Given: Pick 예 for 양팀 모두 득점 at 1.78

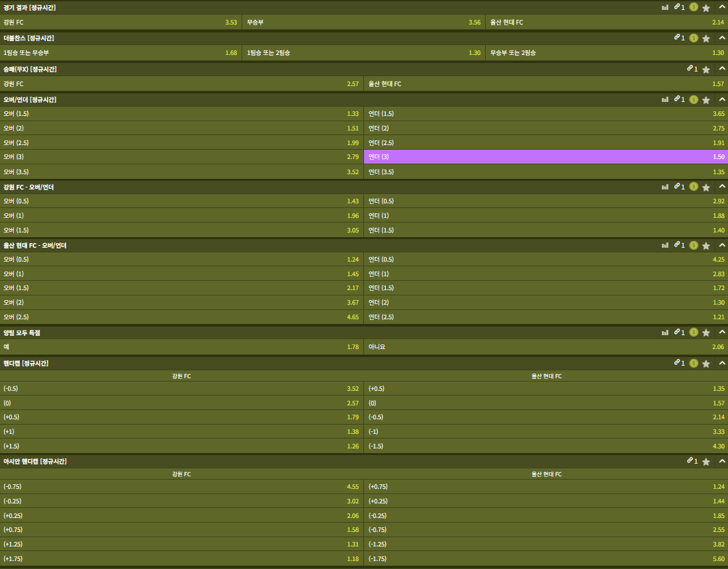Looking at the screenshot, I should point(181,346).
